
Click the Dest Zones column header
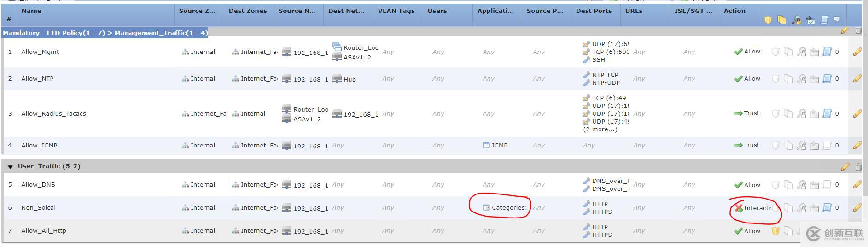point(248,11)
